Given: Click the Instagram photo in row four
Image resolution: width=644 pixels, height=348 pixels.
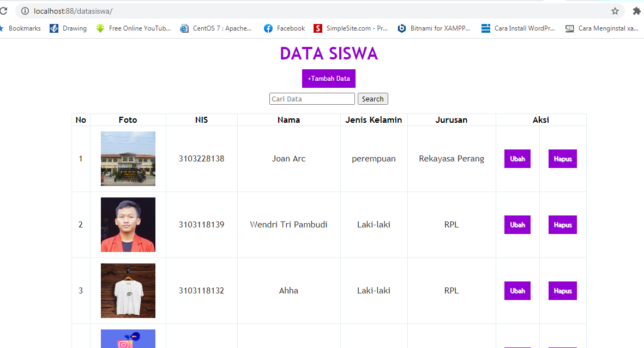Looking at the screenshot, I should [x=128, y=339].
